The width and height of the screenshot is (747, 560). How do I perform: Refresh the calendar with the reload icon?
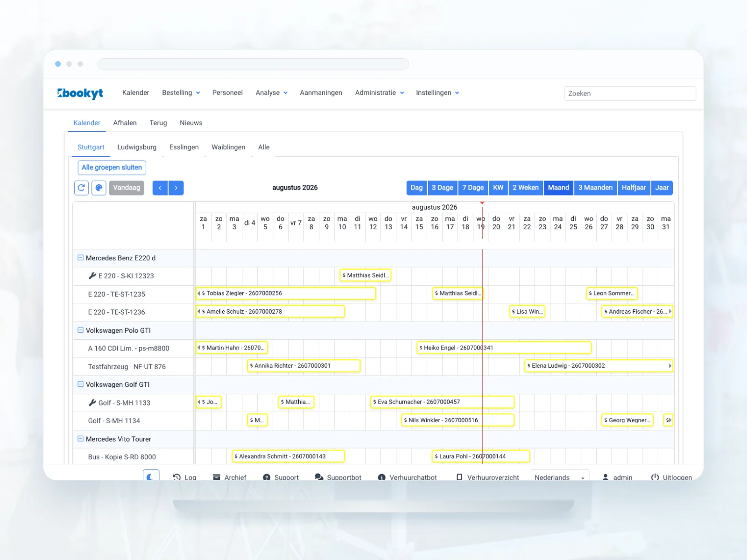(81, 188)
